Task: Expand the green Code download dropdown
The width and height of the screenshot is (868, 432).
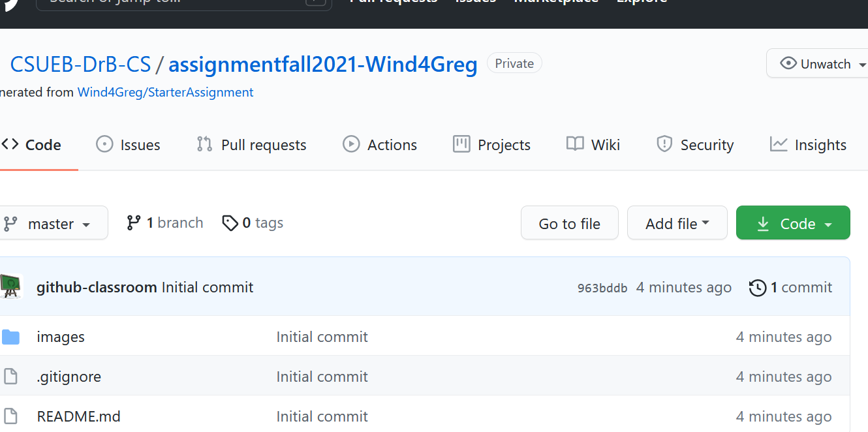Action: tap(793, 223)
